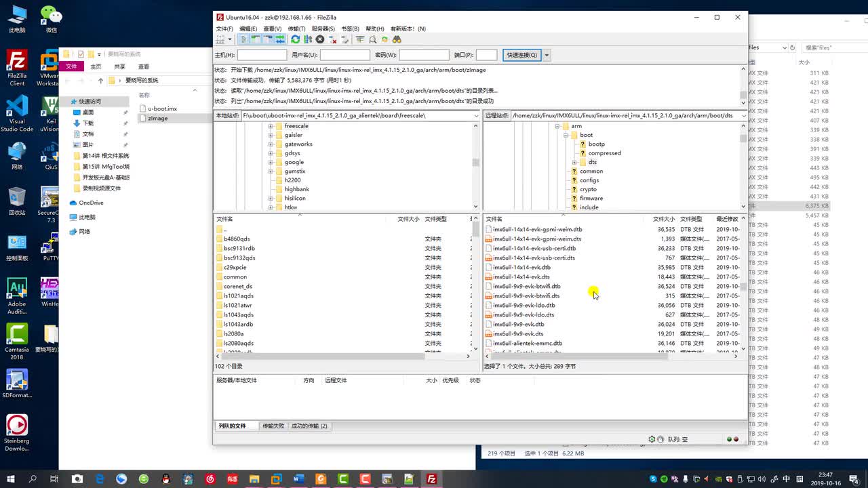868x488 pixels.
Task: Click Windows Start button on taskbar
Action: click(x=11, y=479)
